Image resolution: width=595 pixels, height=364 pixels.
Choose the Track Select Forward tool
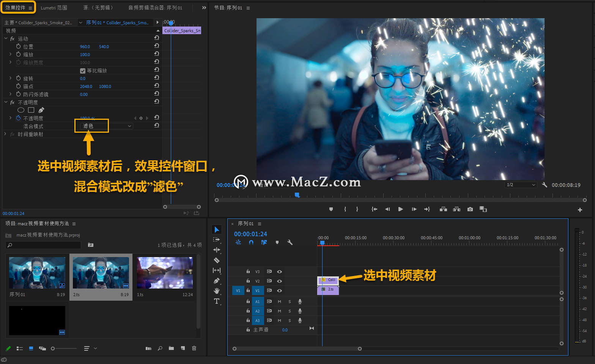[217, 240]
